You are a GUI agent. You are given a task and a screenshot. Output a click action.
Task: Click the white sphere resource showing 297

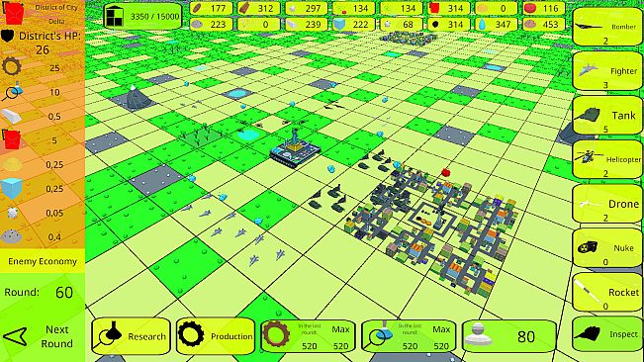point(306,8)
